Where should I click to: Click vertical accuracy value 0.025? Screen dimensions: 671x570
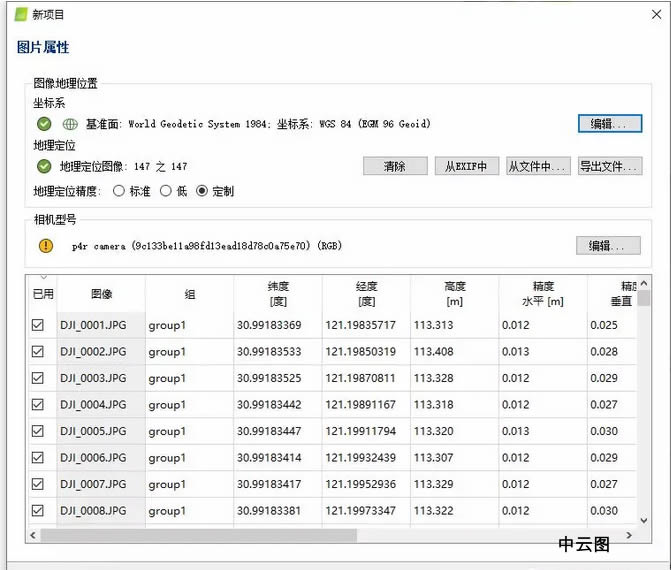604,325
